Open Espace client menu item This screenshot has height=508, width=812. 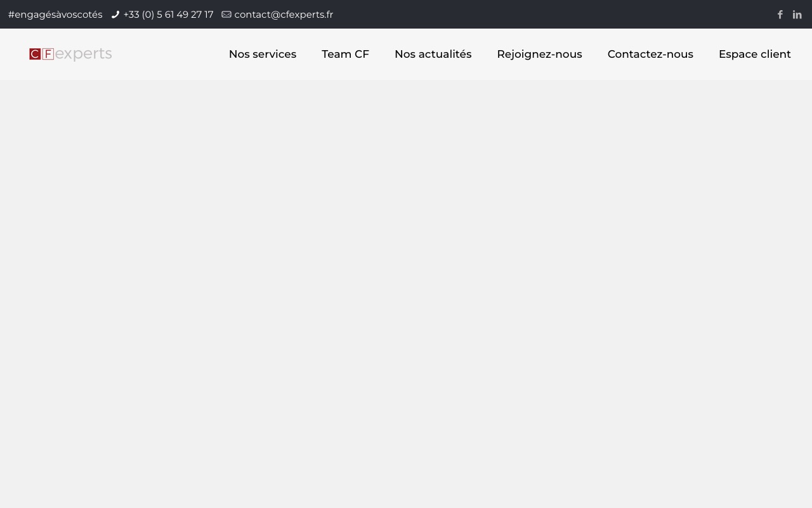pos(755,54)
